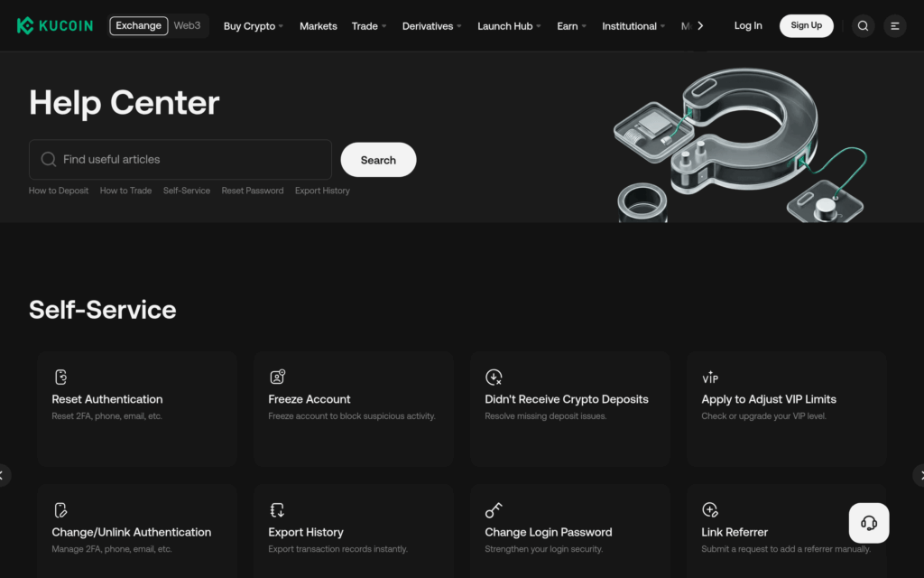Click the Search button

tap(378, 160)
